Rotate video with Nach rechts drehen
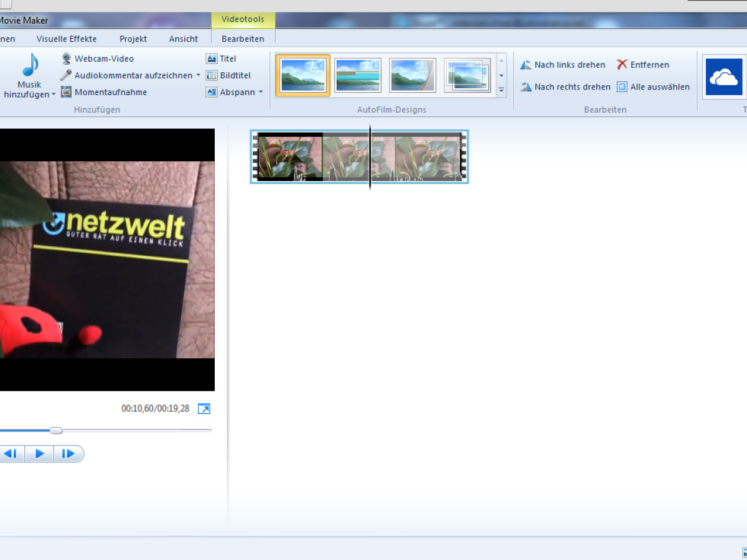This screenshot has width=747, height=560. (x=571, y=87)
